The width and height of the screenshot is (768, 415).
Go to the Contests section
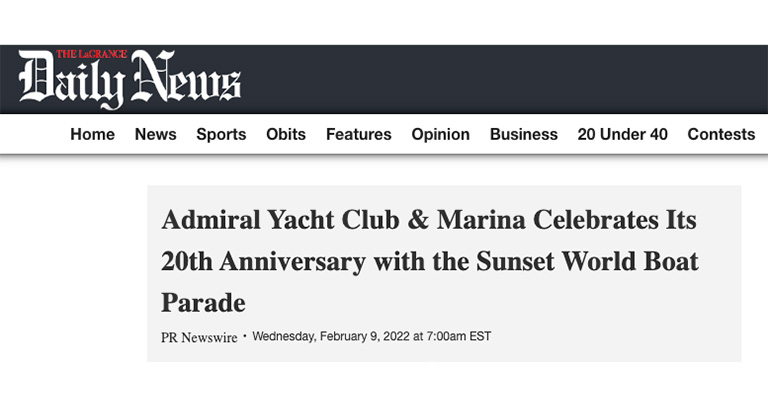tap(721, 134)
